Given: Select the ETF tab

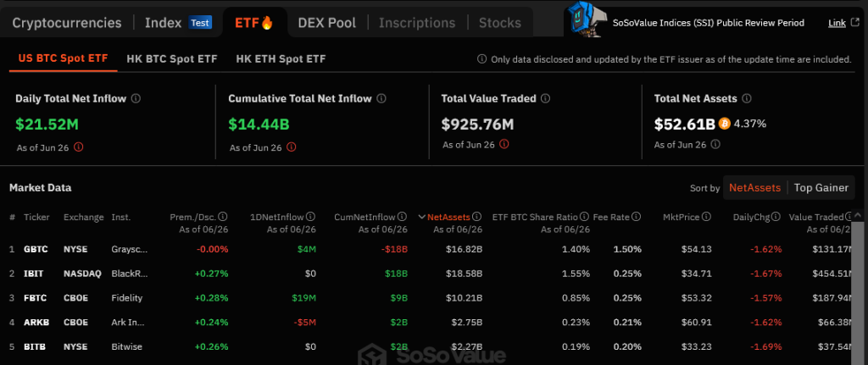Looking at the screenshot, I should (254, 23).
